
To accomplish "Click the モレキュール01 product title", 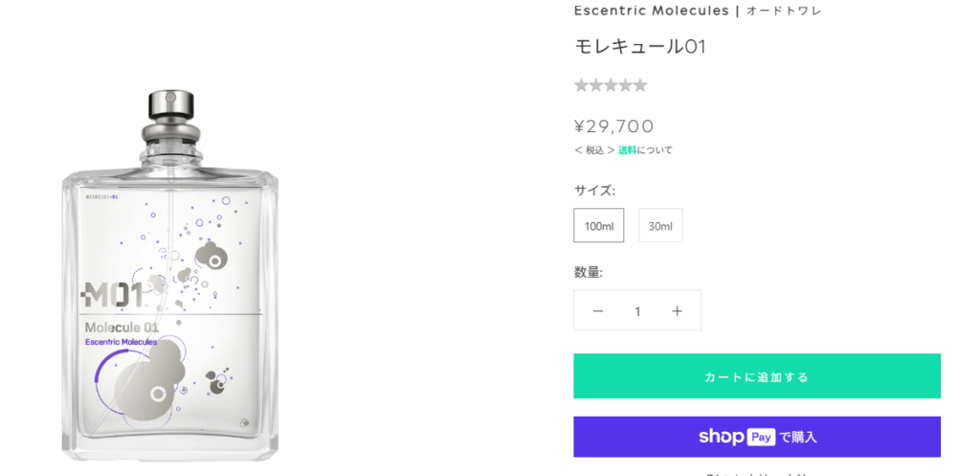I will click(x=640, y=46).
